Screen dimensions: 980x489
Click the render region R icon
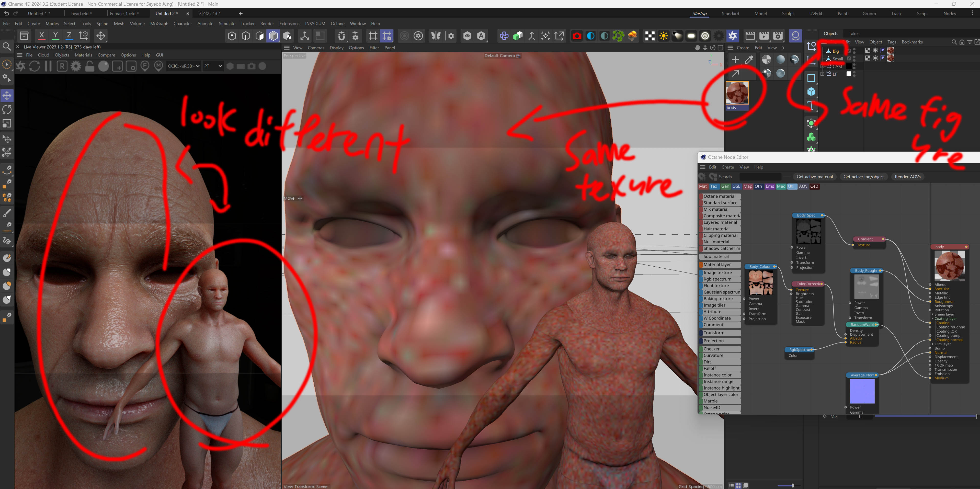[x=62, y=66]
